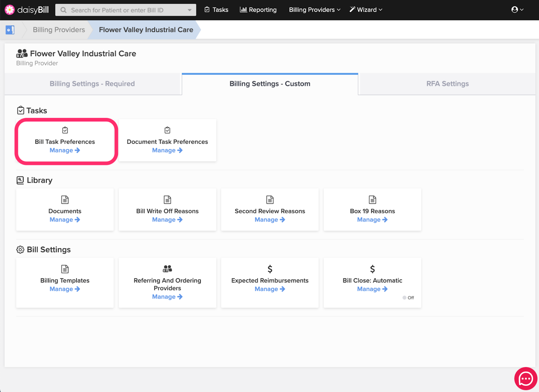539x392 pixels.
Task: Click the Bill Settings gear icon
Action: (x=20, y=250)
